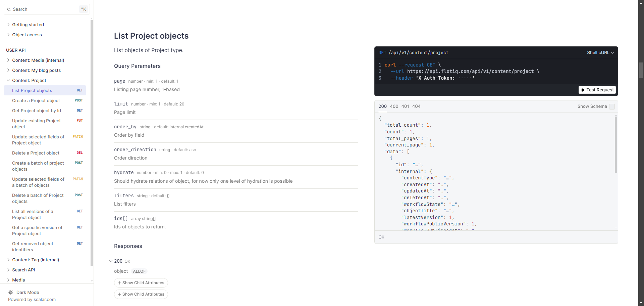
Task: Click the chevron beside Getting started
Action: point(8,25)
